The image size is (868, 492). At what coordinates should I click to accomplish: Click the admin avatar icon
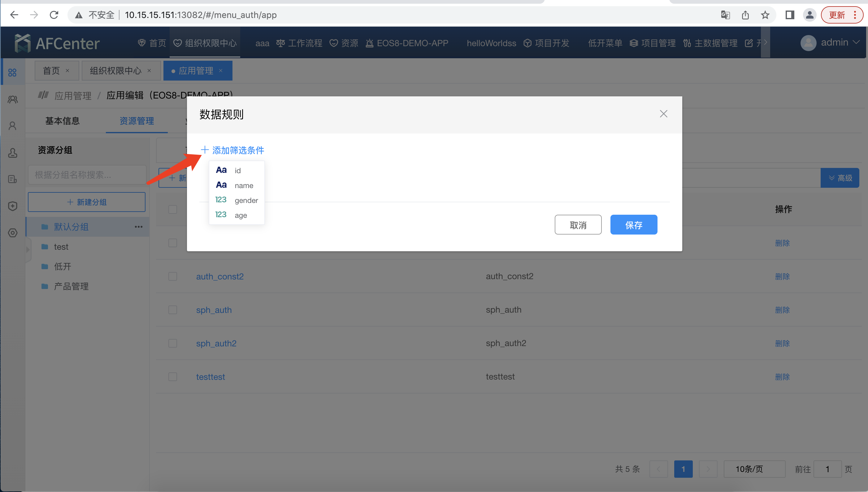coord(808,42)
